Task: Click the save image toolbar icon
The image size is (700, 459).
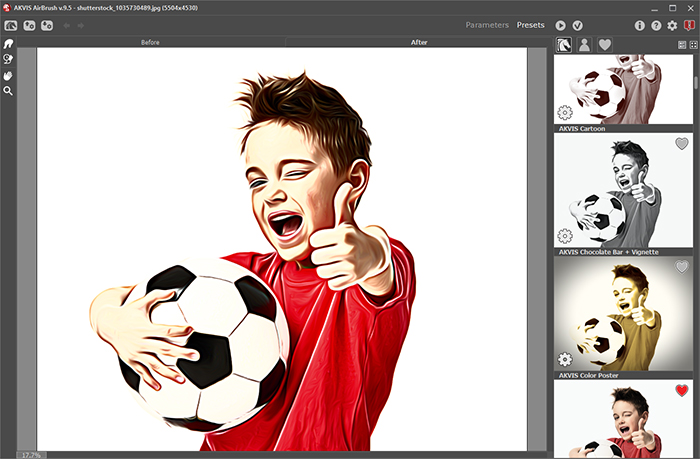Action: point(47,25)
